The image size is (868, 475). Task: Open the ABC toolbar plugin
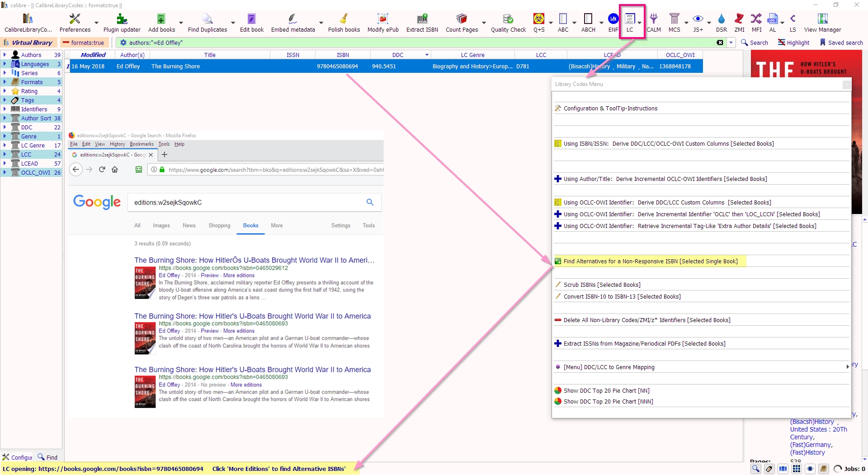tap(563, 23)
